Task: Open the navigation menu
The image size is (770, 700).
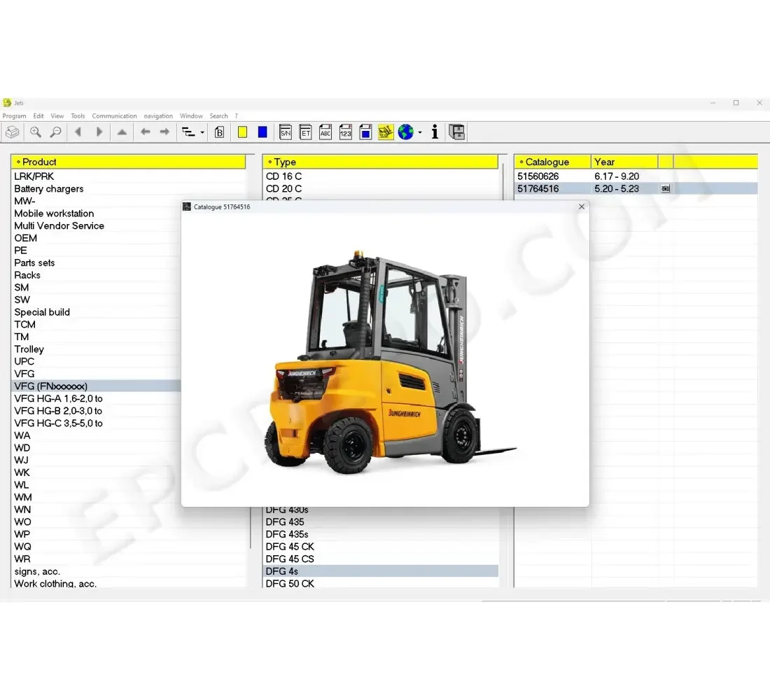Action: tap(158, 116)
